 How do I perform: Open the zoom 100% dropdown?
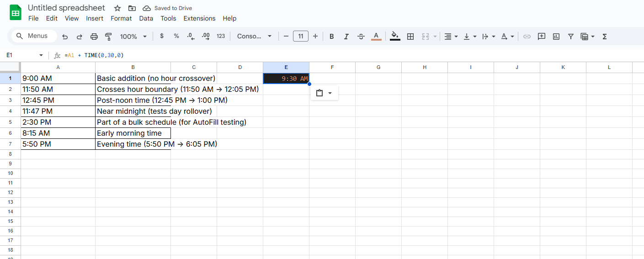coord(133,37)
